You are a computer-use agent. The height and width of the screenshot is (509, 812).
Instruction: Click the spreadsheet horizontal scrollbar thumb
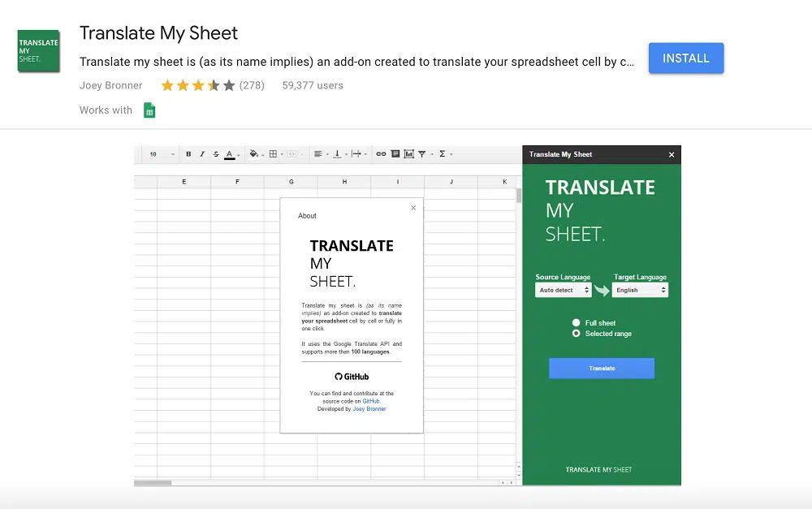tap(153, 482)
